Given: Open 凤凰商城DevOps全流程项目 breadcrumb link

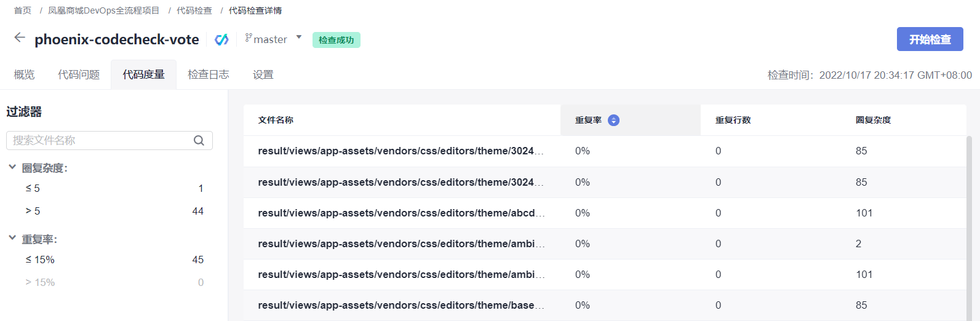Looking at the screenshot, I should pyautogui.click(x=103, y=10).
